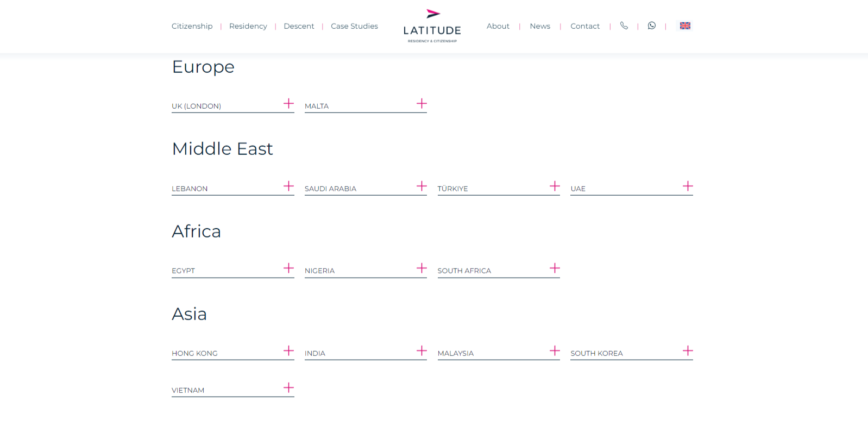Image resolution: width=868 pixels, height=426 pixels.
Task: Expand Lebanon office plus icon
Action: (x=288, y=186)
